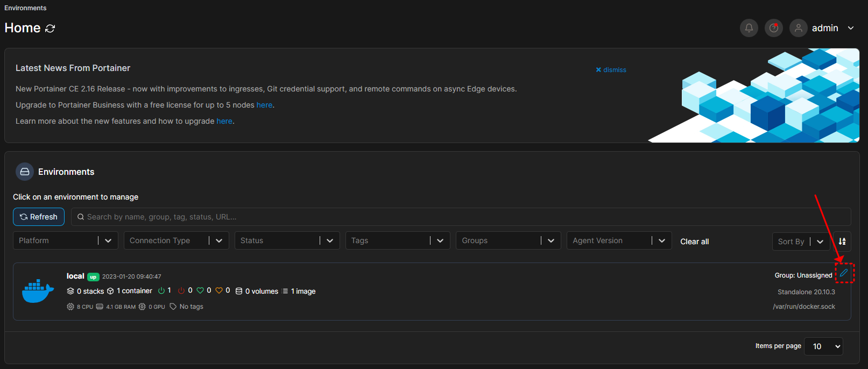Viewport: 868px width, 369px height.
Task: Click the CPU chip icon
Action: click(x=70, y=307)
